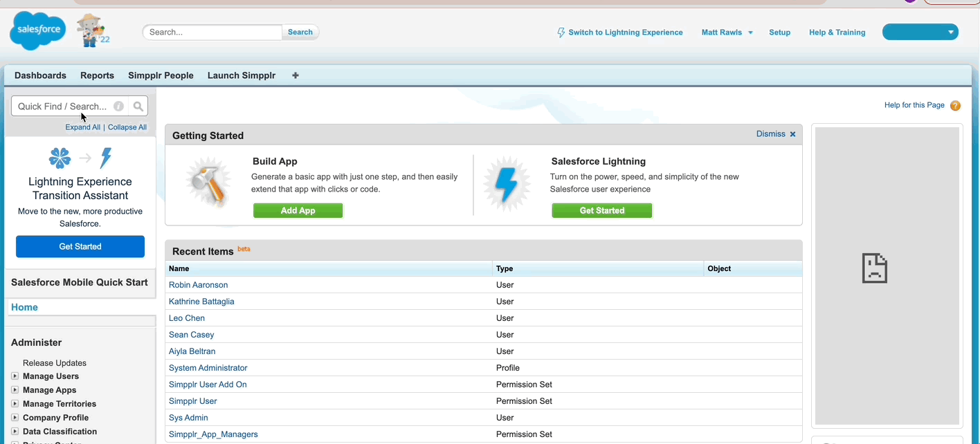Click the green Add App button

tap(298, 211)
